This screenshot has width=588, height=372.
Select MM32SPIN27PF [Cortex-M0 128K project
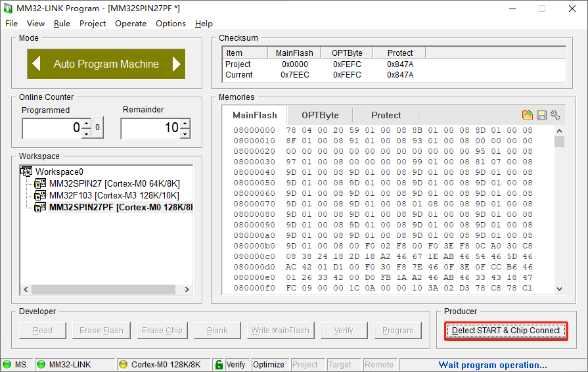(120, 208)
